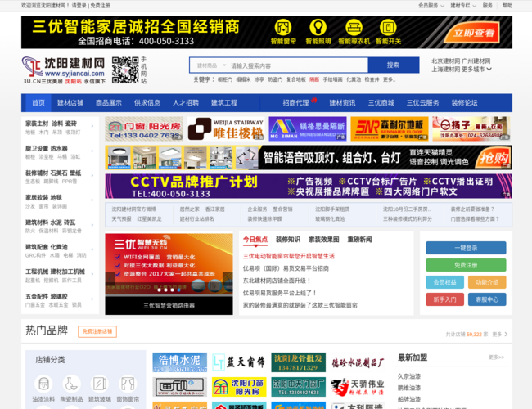Image resolution: width=532 pixels, height=409 pixels.
Task: Open the 更多>> link beside 最新加盟
Action: tap(496, 357)
